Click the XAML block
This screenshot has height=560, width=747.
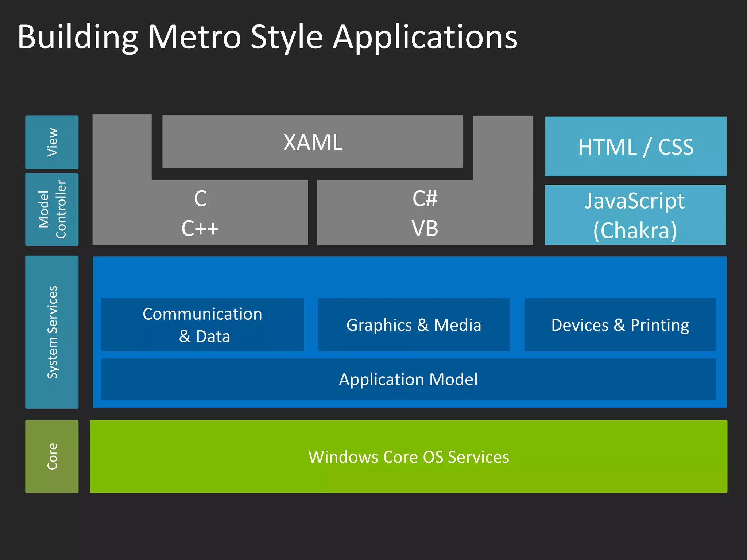pyautogui.click(x=313, y=142)
